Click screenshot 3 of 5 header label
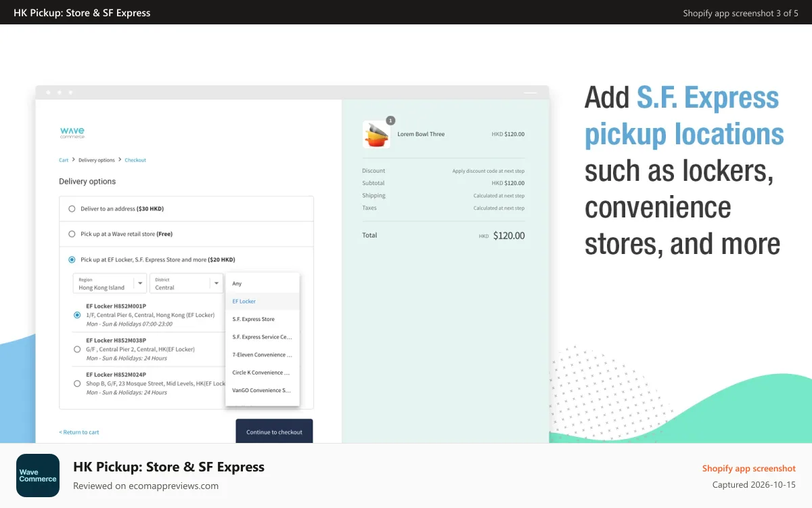Image resolution: width=812 pixels, height=508 pixels. click(740, 13)
